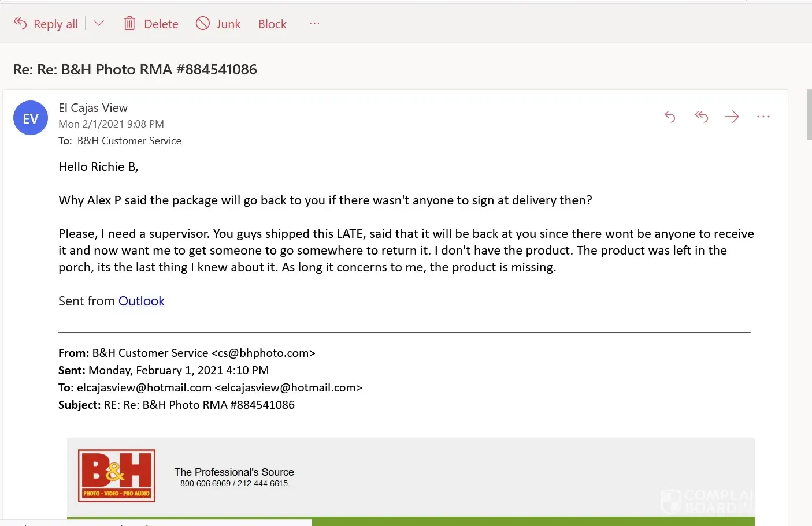Open the message more actions ellipsis
812x526 pixels.
coord(763,117)
